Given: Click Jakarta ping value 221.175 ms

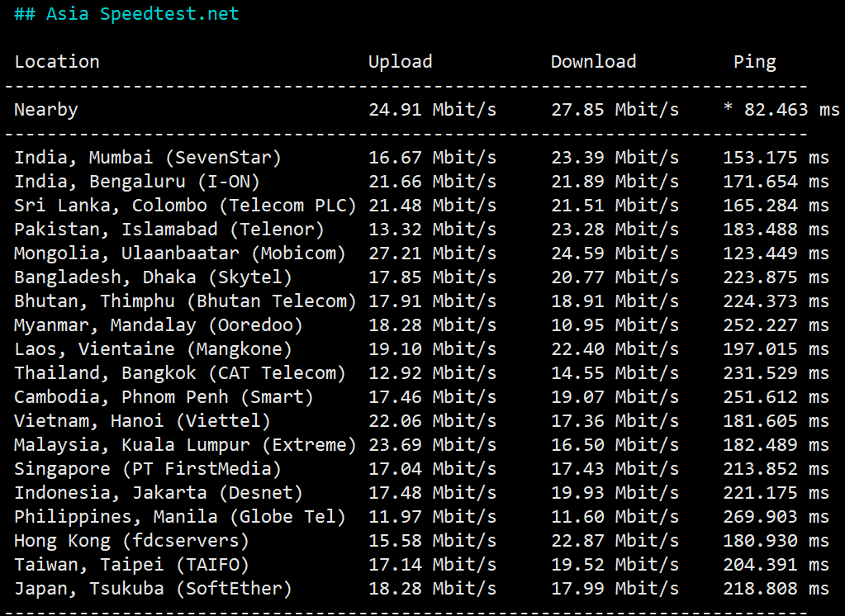Looking at the screenshot, I should [x=776, y=493].
